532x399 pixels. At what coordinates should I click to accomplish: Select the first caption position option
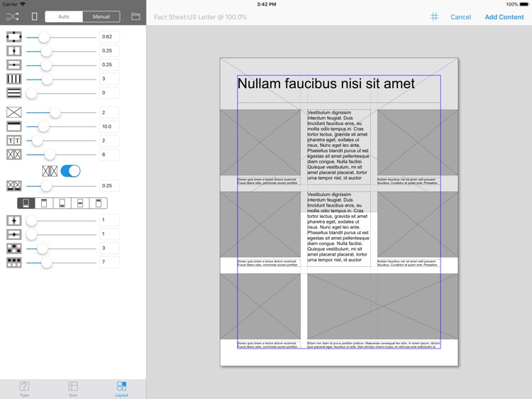pos(26,203)
